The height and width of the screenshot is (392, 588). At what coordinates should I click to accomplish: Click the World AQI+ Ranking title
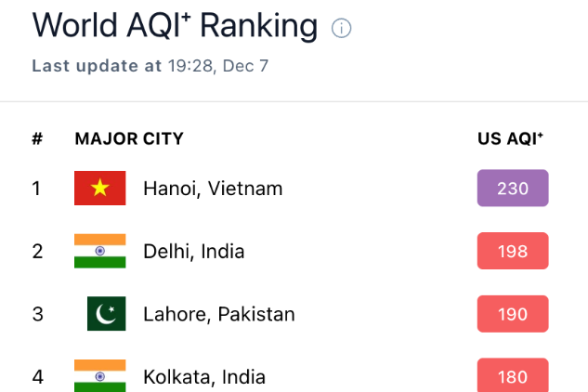click(175, 26)
